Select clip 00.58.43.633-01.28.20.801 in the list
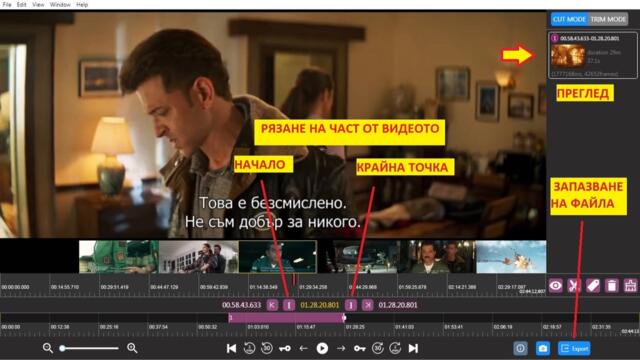The height and width of the screenshot is (360, 640). (593, 56)
